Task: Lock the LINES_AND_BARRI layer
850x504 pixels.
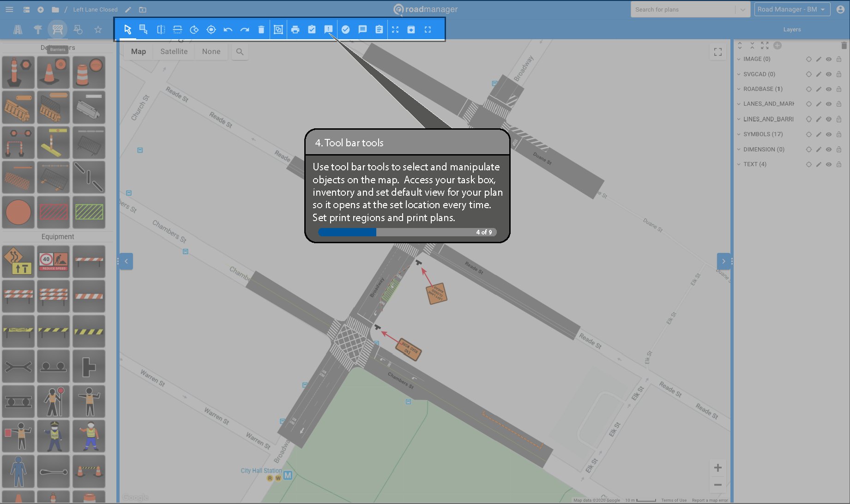Action: point(839,119)
